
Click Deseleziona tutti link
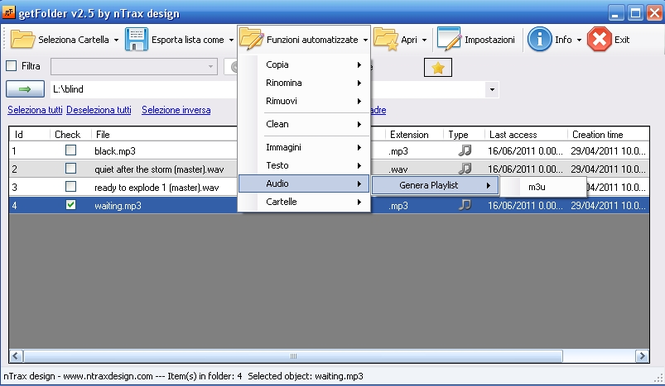pyautogui.click(x=99, y=110)
